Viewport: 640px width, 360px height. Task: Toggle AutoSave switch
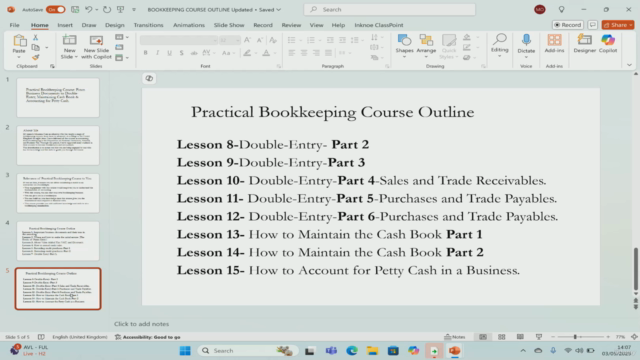[56, 9]
